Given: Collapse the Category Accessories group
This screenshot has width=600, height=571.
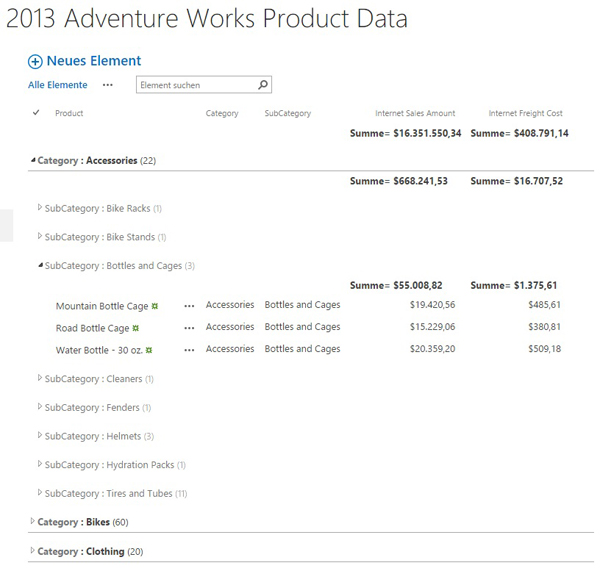Looking at the screenshot, I should [x=33, y=160].
